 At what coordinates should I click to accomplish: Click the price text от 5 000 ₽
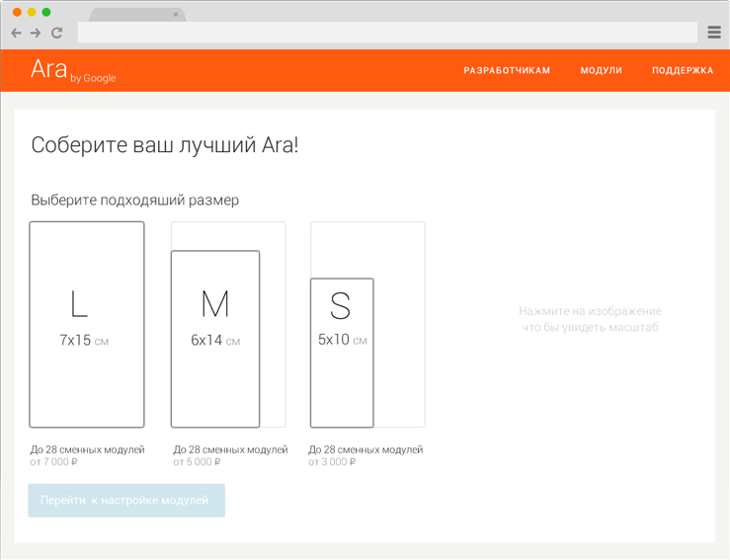197,462
